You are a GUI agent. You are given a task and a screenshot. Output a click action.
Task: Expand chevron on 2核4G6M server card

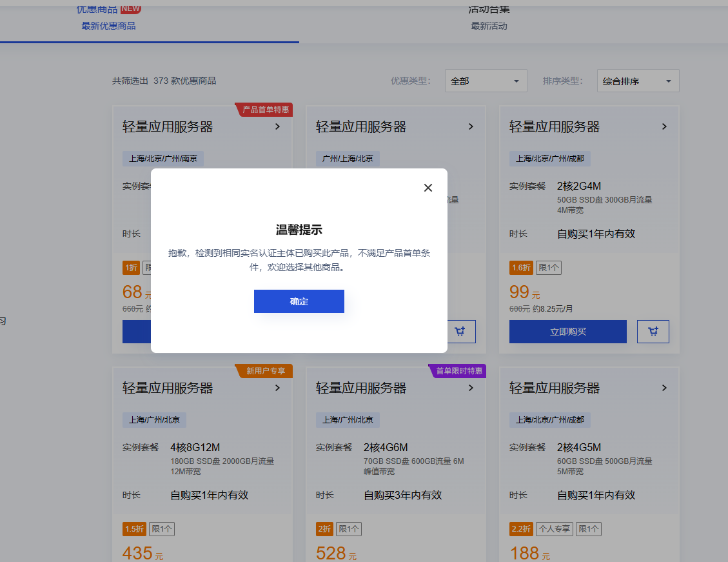471,388
